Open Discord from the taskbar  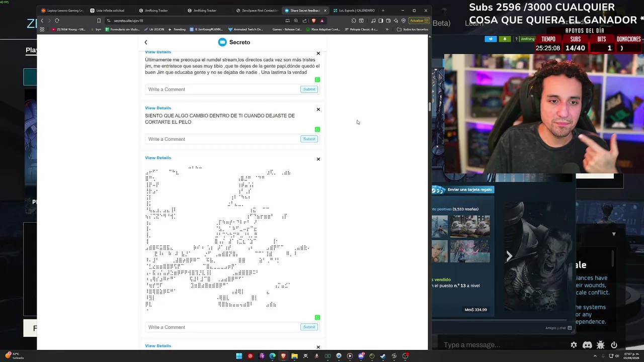click(x=361, y=356)
